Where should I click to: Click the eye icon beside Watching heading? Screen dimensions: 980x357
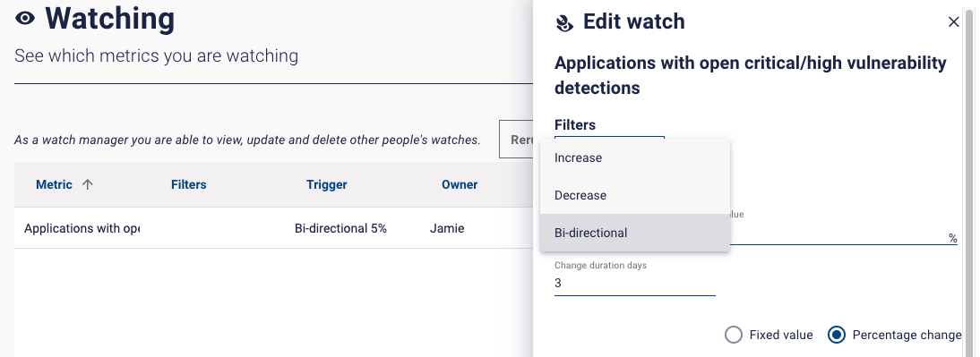click(25, 19)
